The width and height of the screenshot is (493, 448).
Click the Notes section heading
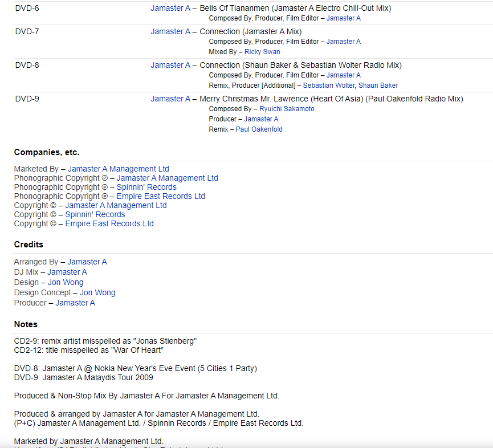tap(26, 324)
